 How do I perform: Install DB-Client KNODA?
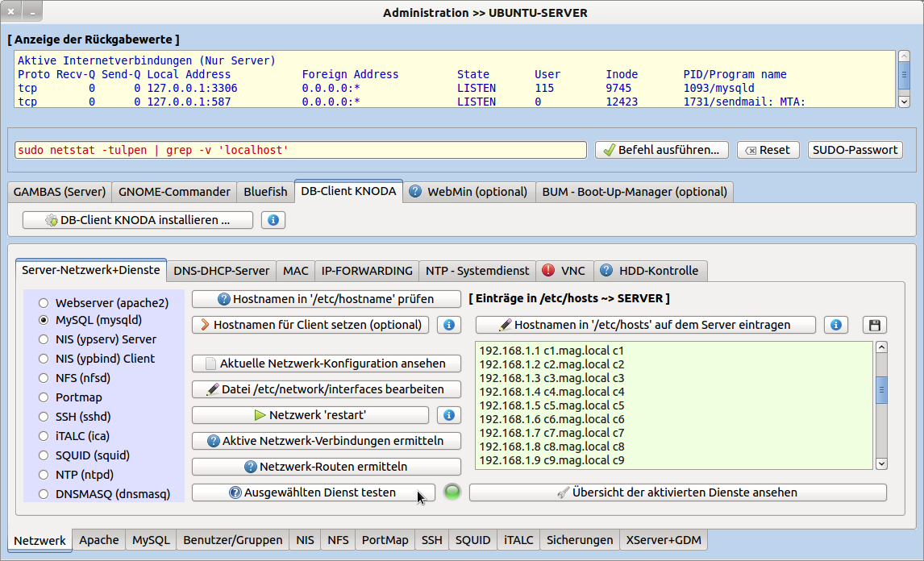138,220
